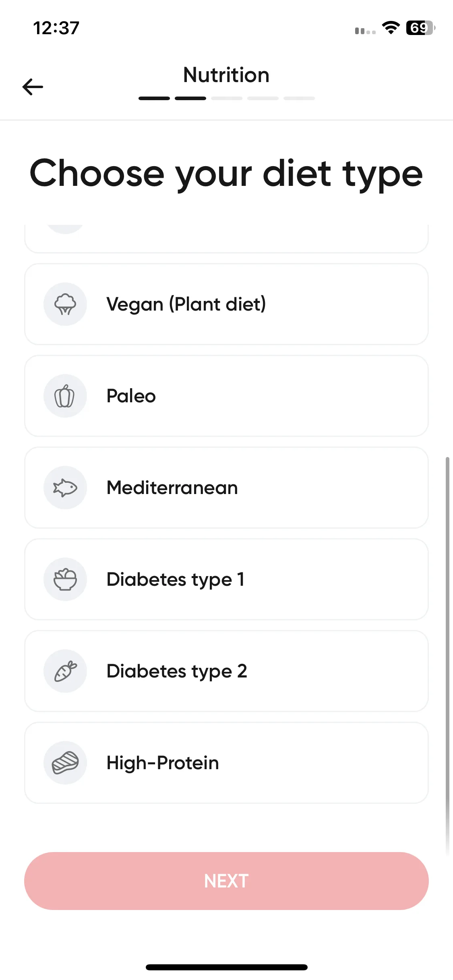Select the Vegan (Plant diet) option
This screenshot has width=453, height=980.
[226, 304]
